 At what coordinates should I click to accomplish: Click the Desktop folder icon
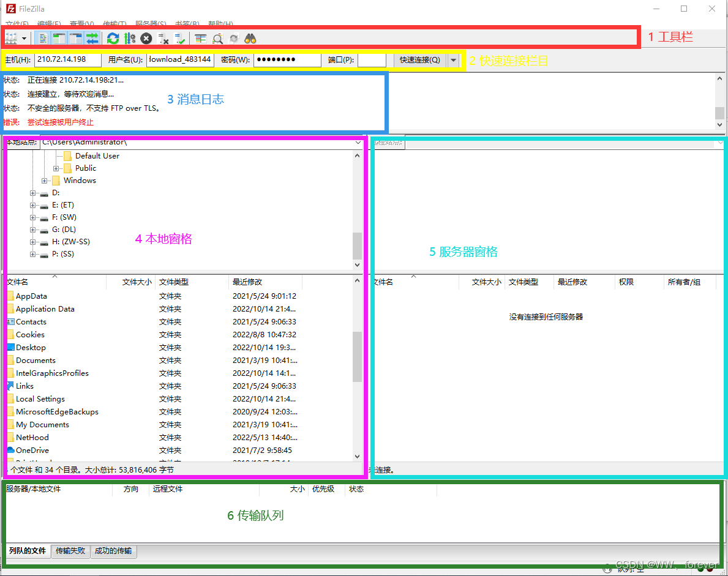point(10,347)
